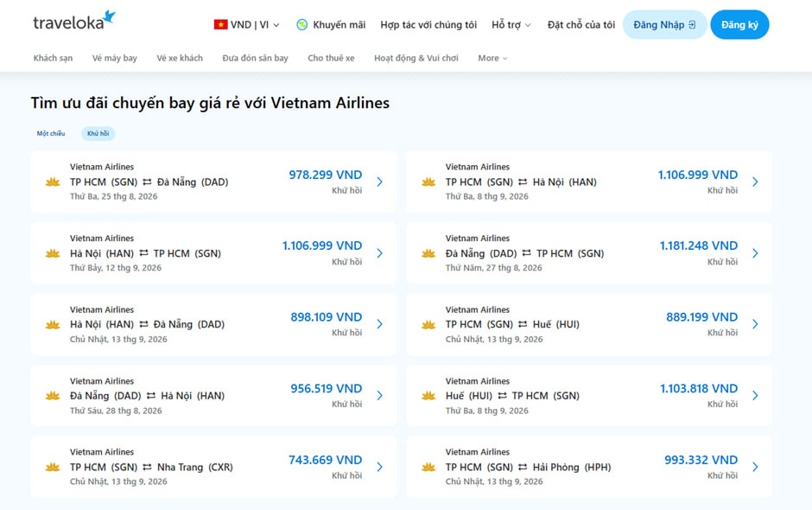
Task: Click the lotus logo on SGN–Đà Nẵng card
Action: point(53,182)
